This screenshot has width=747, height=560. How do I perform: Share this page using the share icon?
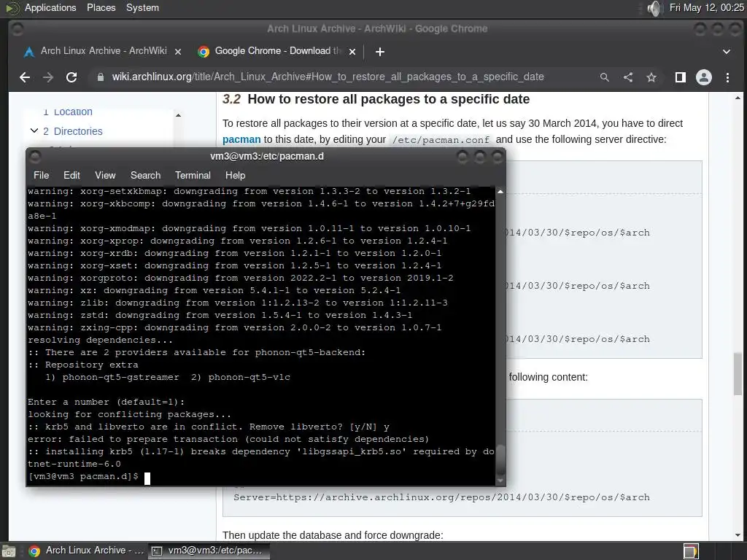(628, 77)
